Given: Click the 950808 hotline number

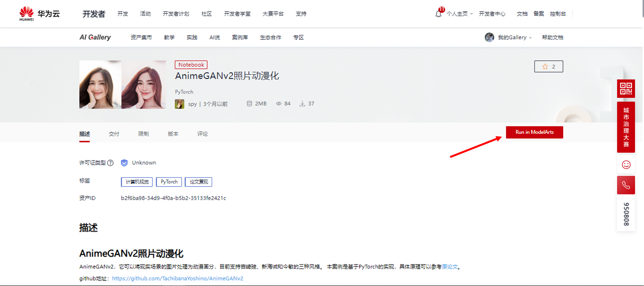Looking at the screenshot, I should coord(626,214).
